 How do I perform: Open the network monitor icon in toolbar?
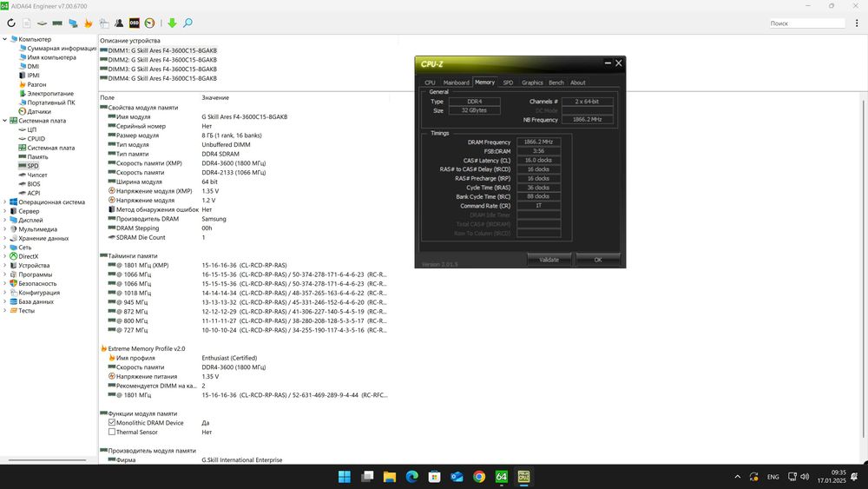[73, 23]
